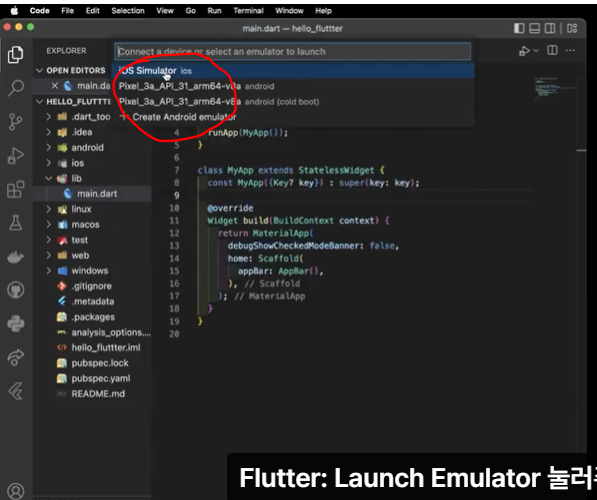Open the dropdown arrow beside Run icon
Image resolution: width=597 pixels, height=500 pixels.
click(536, 51)
